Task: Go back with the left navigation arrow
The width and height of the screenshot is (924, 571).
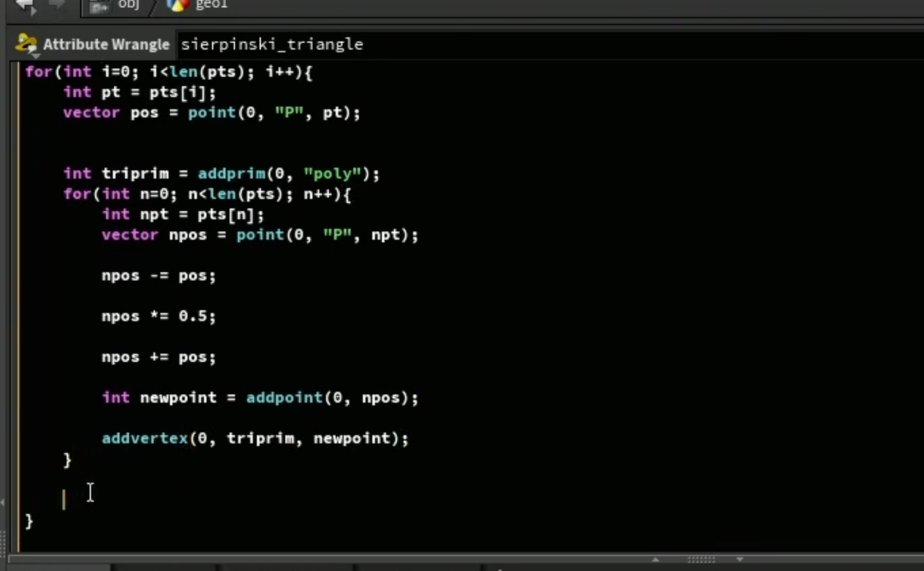Action: (24, 5)
